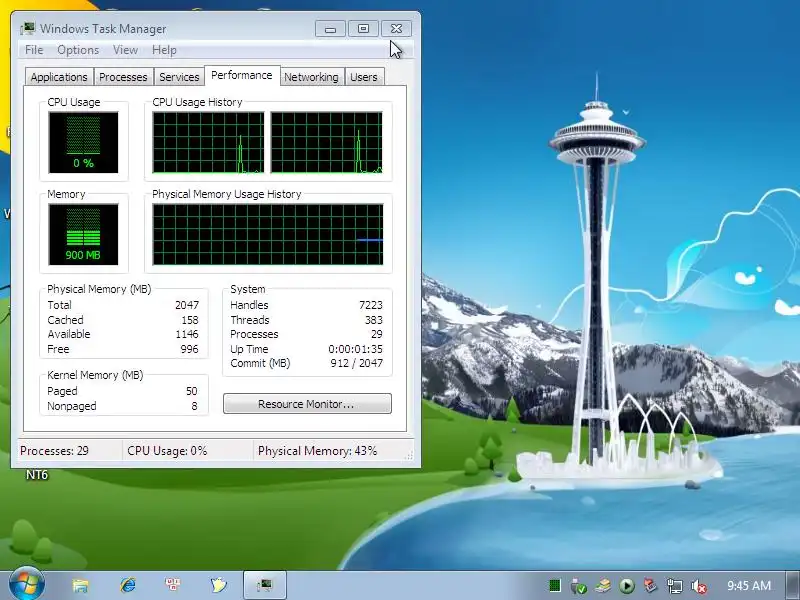Click the Total physical memory value 2047

pos(187,305)
